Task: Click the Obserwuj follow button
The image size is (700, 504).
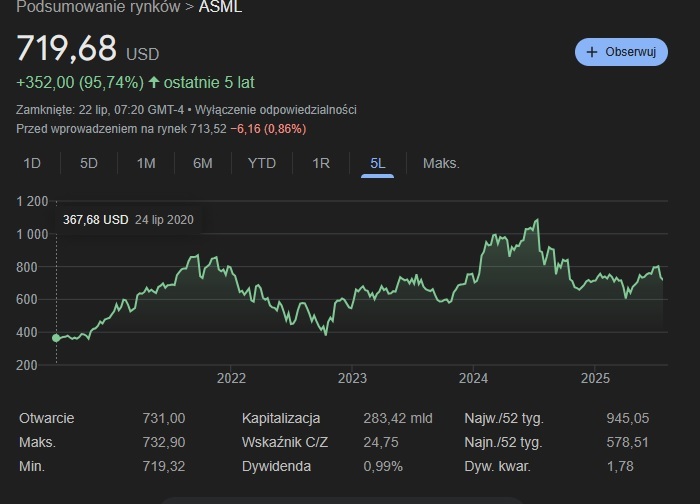Action: (620, 52)
